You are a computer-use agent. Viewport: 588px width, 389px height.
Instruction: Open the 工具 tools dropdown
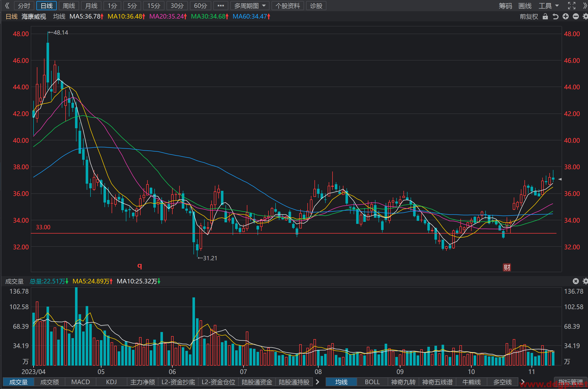(x=549, y=6)
